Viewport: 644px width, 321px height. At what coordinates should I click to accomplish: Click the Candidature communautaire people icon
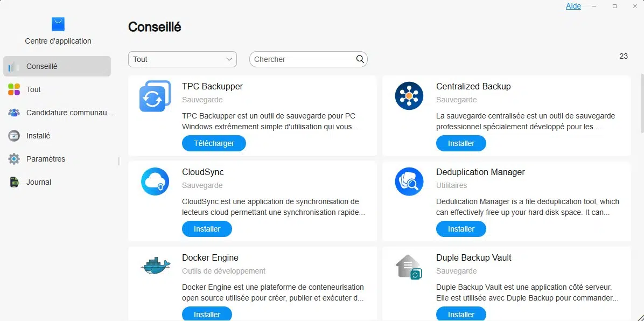14,113
